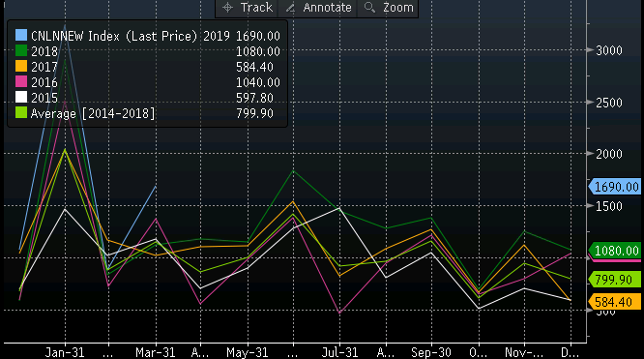This screenshot has height=359, width=644.
Task: Click the lime 799.90 axis price tag
Action: [615, 280]
